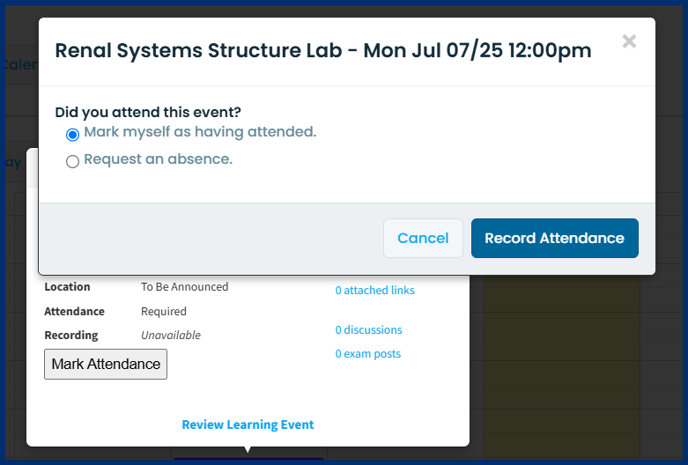Click the Record Attendance button
This screenshot has height=465, width=688.
click(x=555, y=238)
